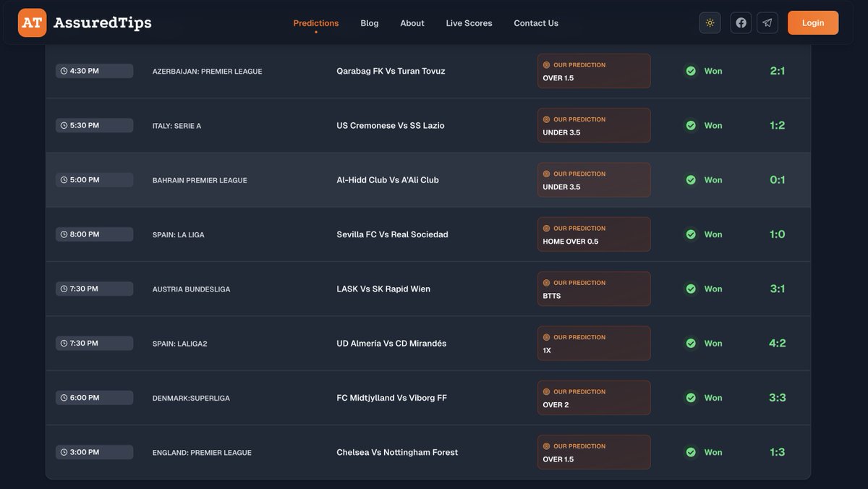Select FC Midtjylland Vs Viborg FF match
868x489 pixels.
(x=391, y=397)
